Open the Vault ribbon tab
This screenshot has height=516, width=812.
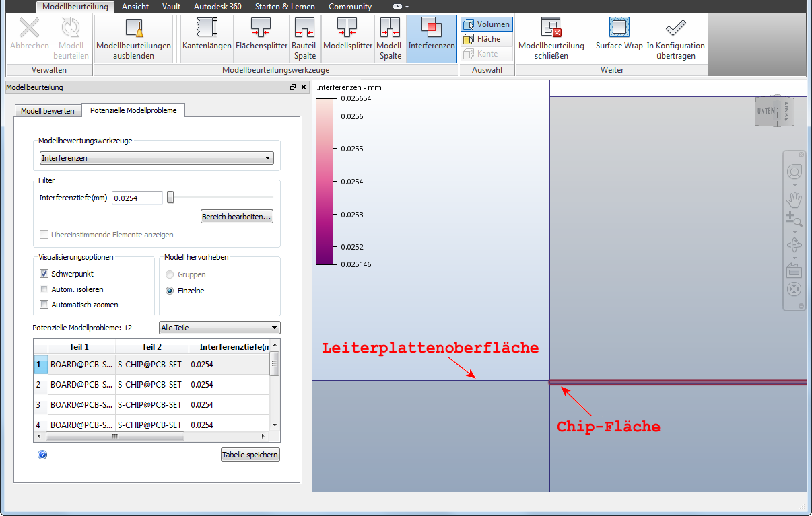pyautogui.click(x=172, y=7)
